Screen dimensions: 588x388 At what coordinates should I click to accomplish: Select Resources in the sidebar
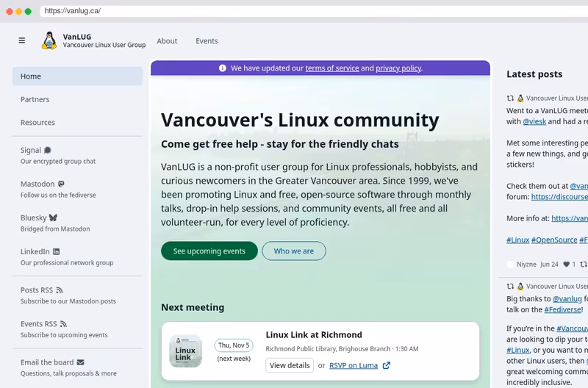click(78, 123)
